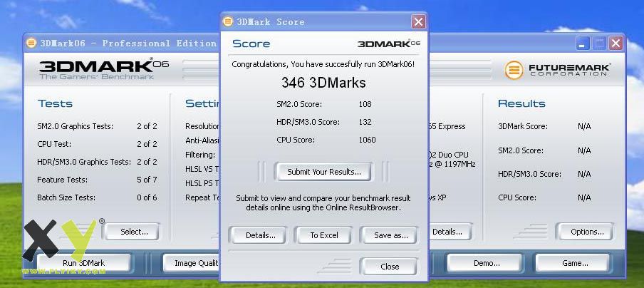This screenshot has width=644, height=288.
Task: Click Save as button in Score dialog
Action: click(x=390, y=235)
